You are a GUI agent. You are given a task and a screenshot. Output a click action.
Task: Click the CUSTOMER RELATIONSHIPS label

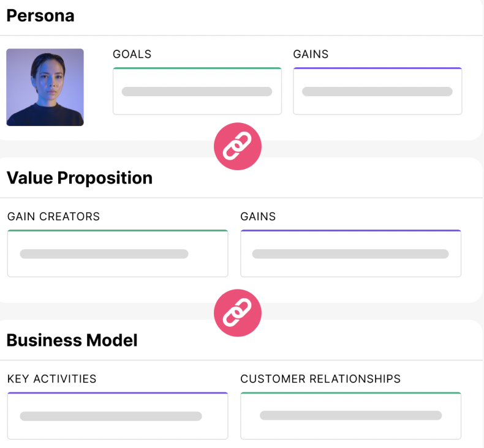coord(320,379)
